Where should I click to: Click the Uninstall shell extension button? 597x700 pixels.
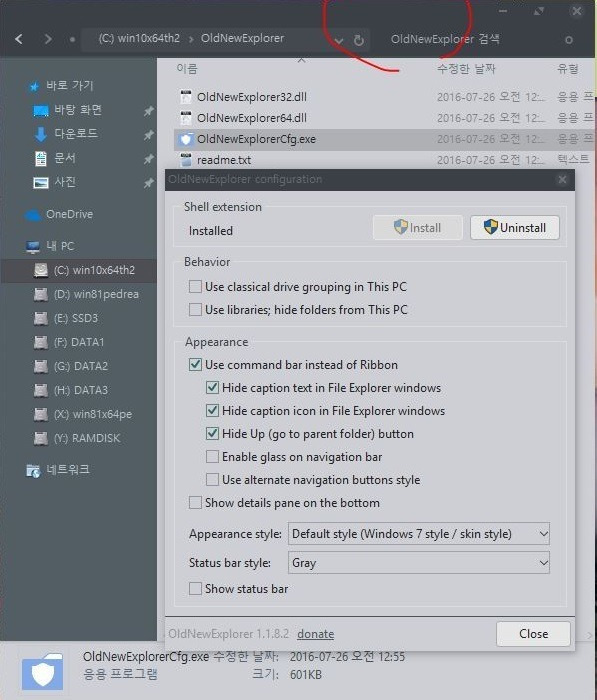[515, 228]
